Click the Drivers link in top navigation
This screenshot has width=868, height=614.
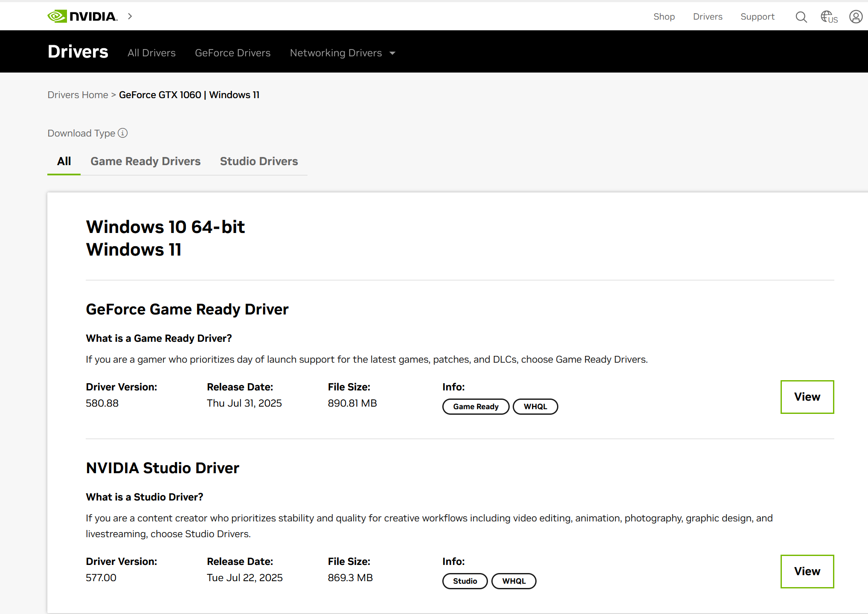coord(707,17)
